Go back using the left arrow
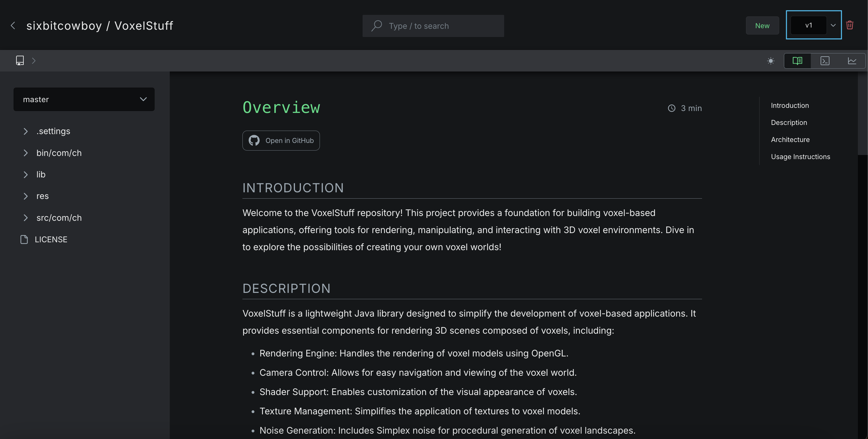The height and width of the screenshot is (439, 868). pos(13,26)
